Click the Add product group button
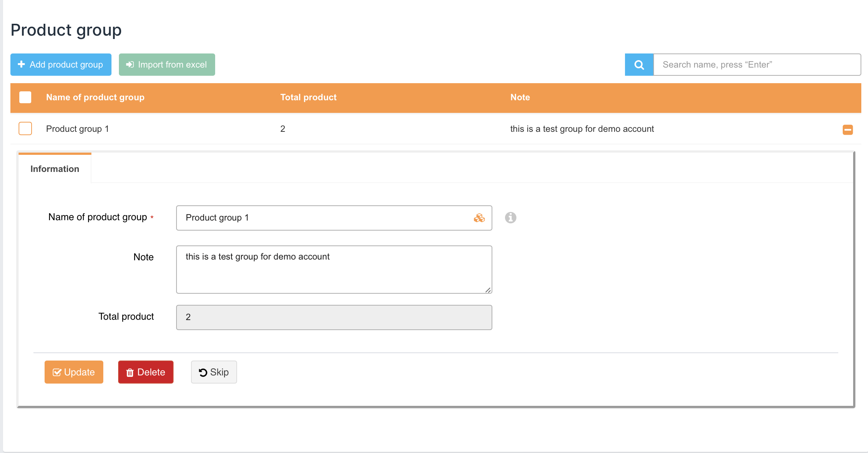Screen dimensions: 868x453 (61, 65)
